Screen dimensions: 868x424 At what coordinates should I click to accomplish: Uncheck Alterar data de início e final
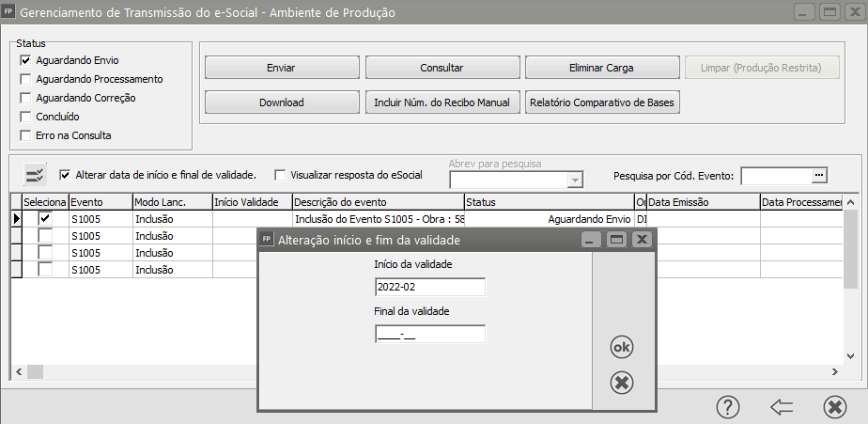pos(65,175)
